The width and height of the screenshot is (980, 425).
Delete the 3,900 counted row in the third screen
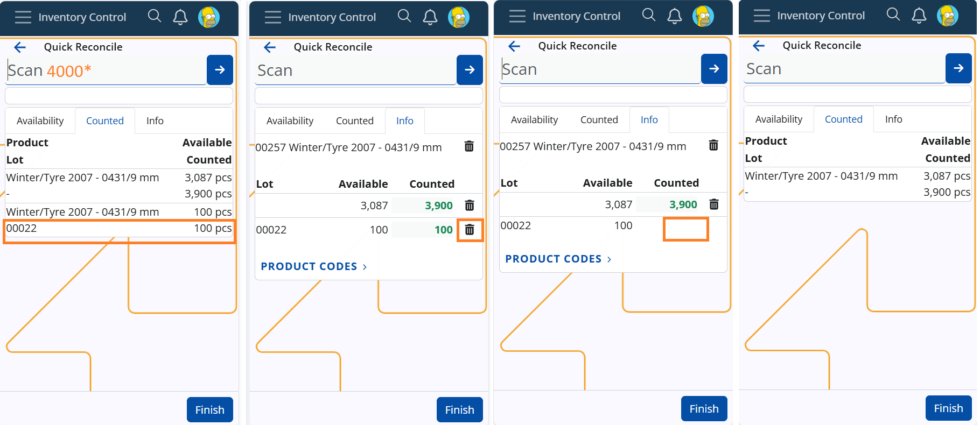pyautogui.click(x=714, y=204)
